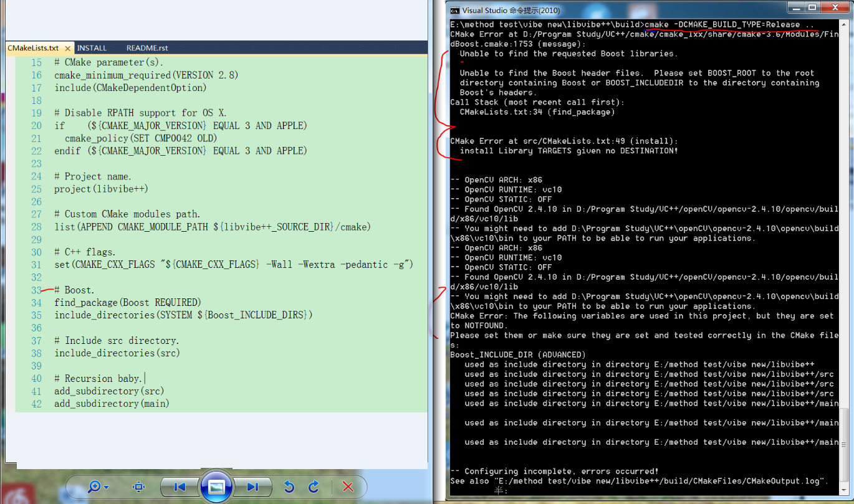Open the zoom dropdown arrow beside the magnifier

pyautogui.click(x=107, y=487)
